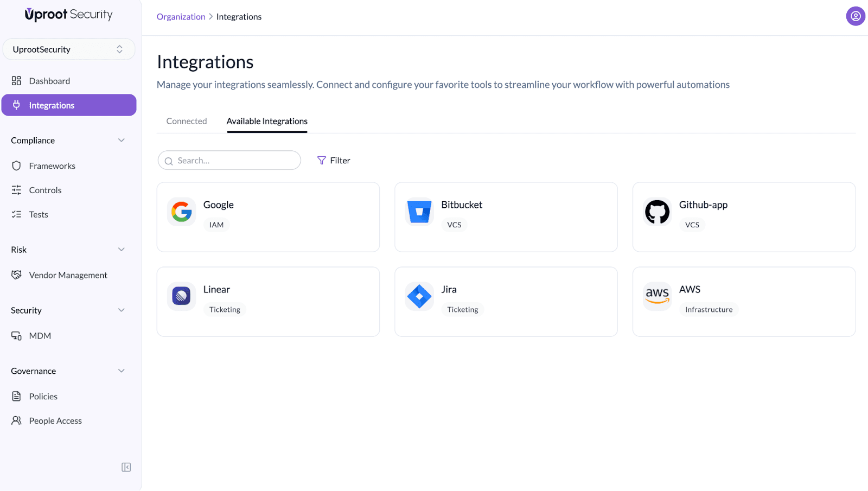This screenshot has width=868, height=491.
Task: Navigate to the Dashboard page
Action: 49,81
